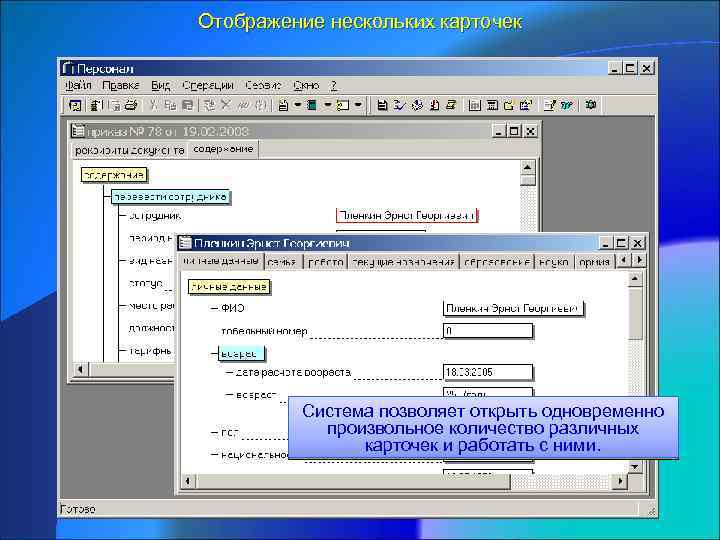
Task: Collapse the возраст node using its minus mark
Action: point(214,354)
